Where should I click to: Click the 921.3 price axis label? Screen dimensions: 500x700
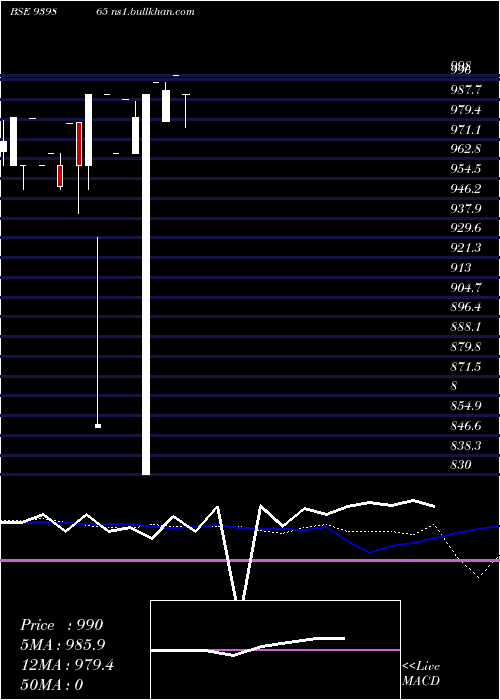point(466,247)
